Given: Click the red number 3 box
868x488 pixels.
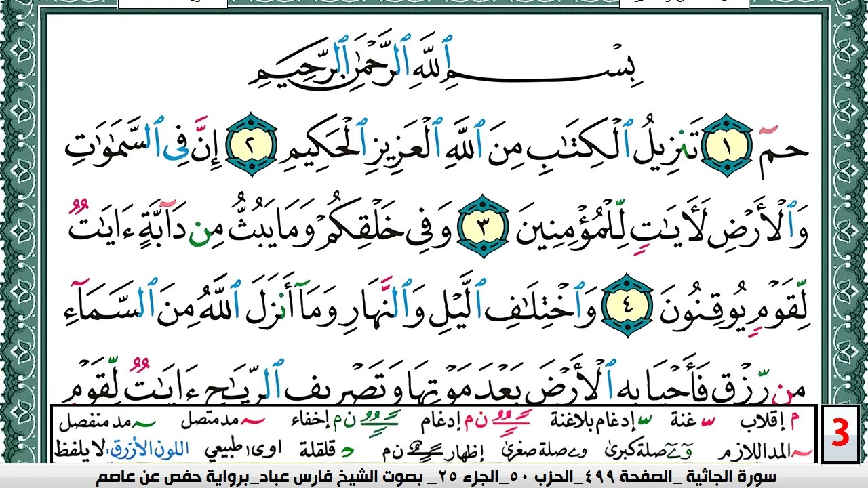Looking at the screenshot, I should [x=840, y=434].
